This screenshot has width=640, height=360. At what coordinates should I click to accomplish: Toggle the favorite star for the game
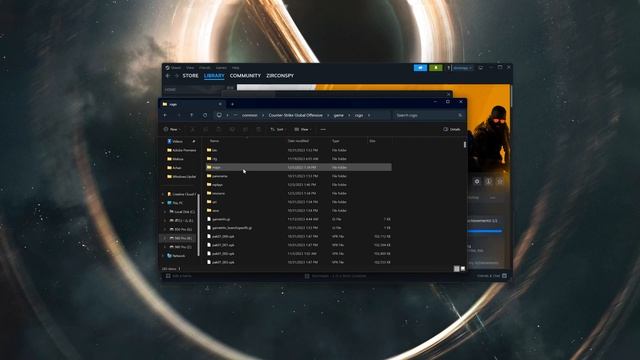tap(500, 181)
